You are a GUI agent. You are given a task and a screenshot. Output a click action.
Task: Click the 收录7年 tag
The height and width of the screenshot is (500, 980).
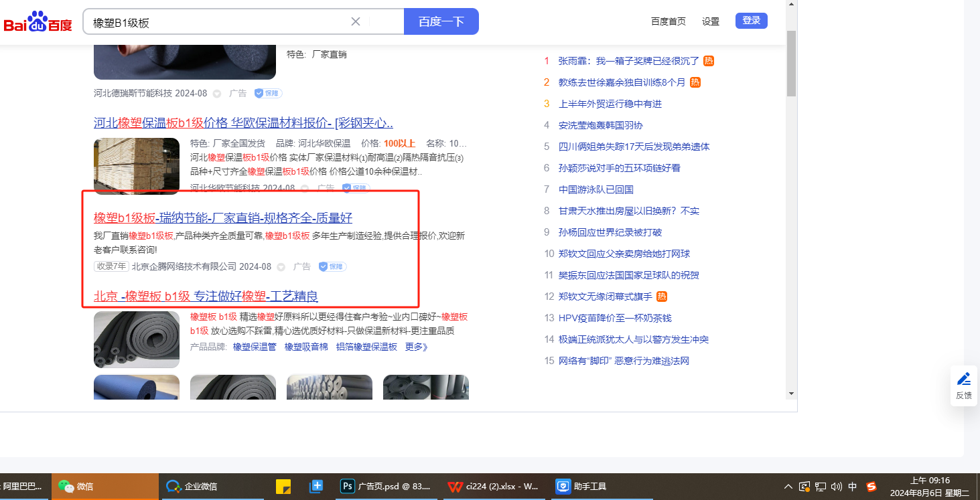click(x=111, y=266)
